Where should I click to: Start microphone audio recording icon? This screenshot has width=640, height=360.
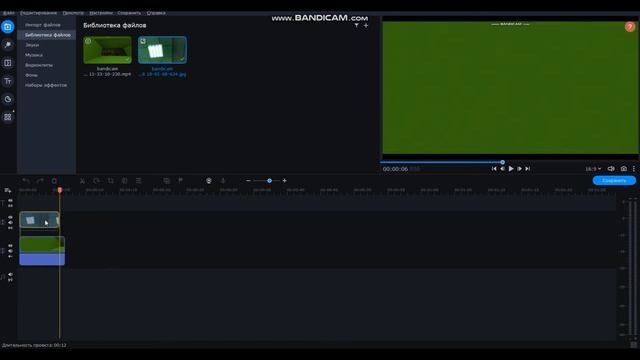click(223, 180)
